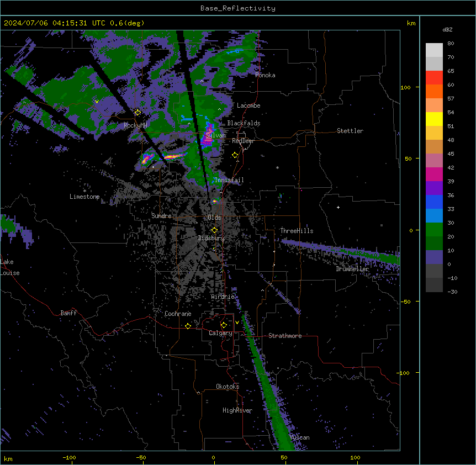Viewport: 476px width, 465px height.
Task: Select the Airdrie city label
Action: click(223, 297)
